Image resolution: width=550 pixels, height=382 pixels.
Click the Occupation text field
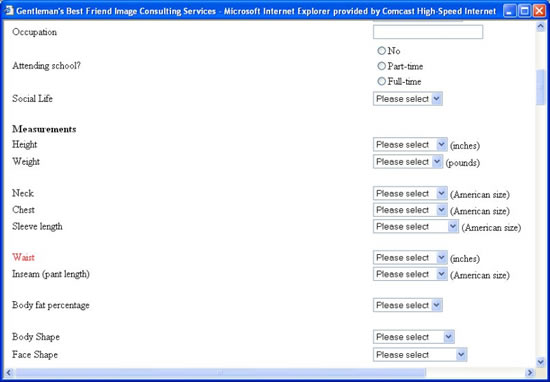(428, 32)
